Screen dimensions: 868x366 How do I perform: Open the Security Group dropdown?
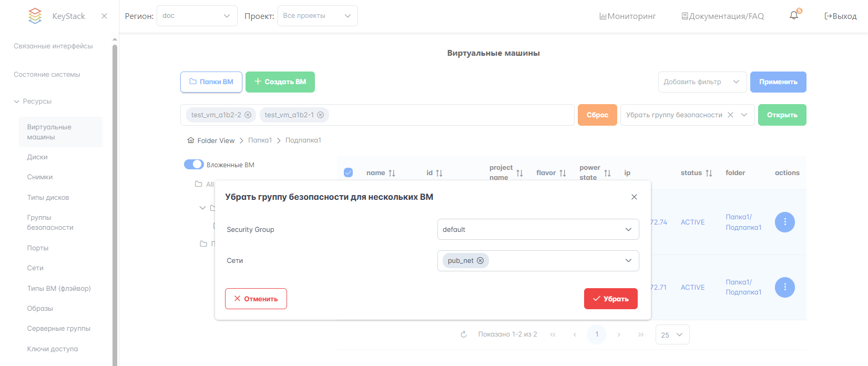538,229
